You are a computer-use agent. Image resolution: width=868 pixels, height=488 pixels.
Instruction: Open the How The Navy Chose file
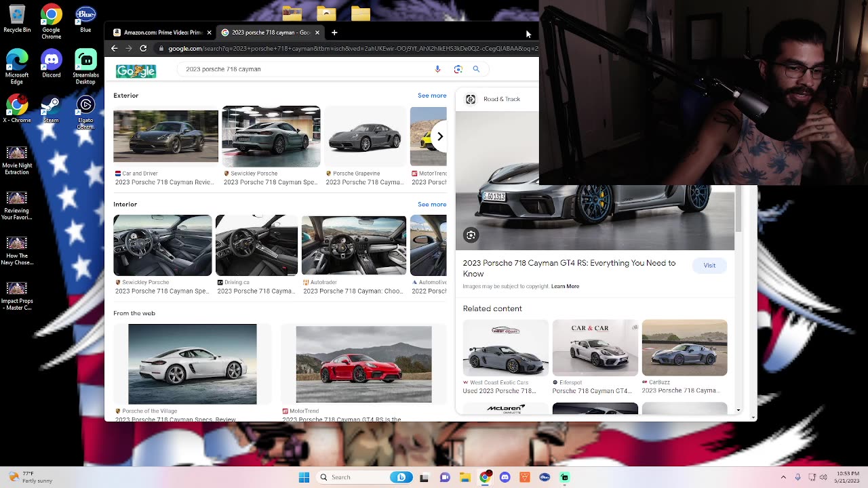point(17,251)
